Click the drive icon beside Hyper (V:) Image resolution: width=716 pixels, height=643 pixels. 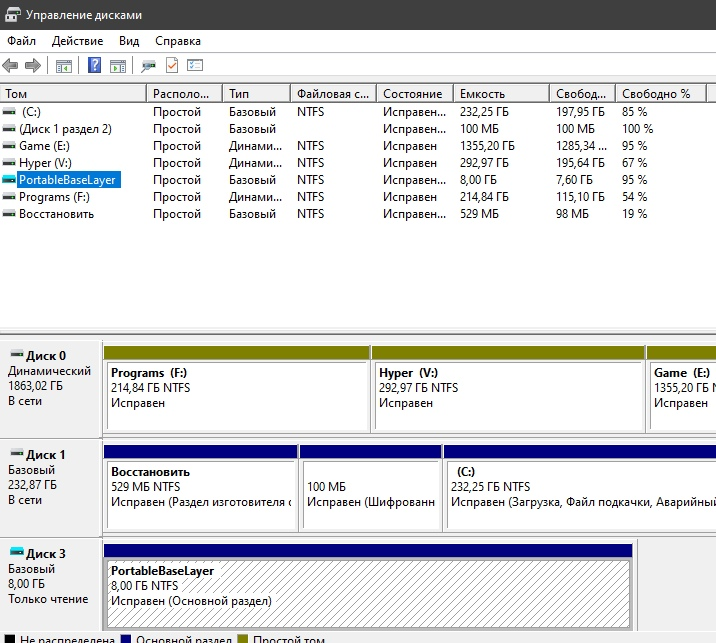pos(9,163)
